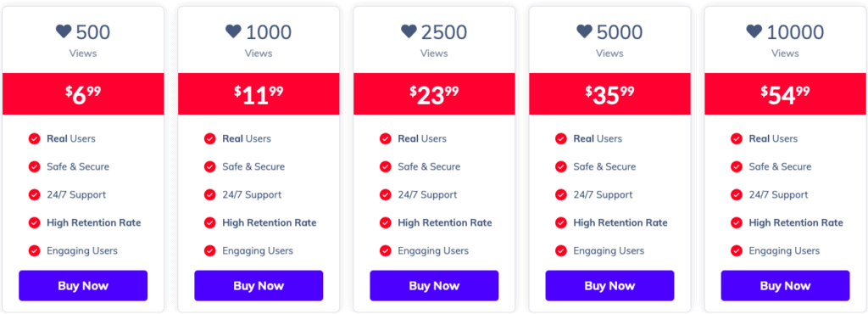Click High Retention Rate checkmark in 5000 plan
The width and height of the screenshot is (868, 314).
(x=561, y=222)
